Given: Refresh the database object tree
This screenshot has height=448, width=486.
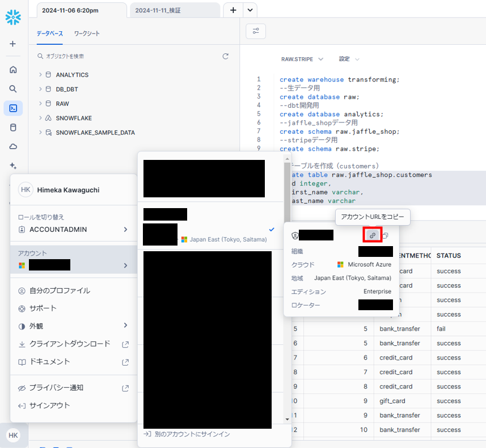Looking at the screenshot, I should coord(226,56).
